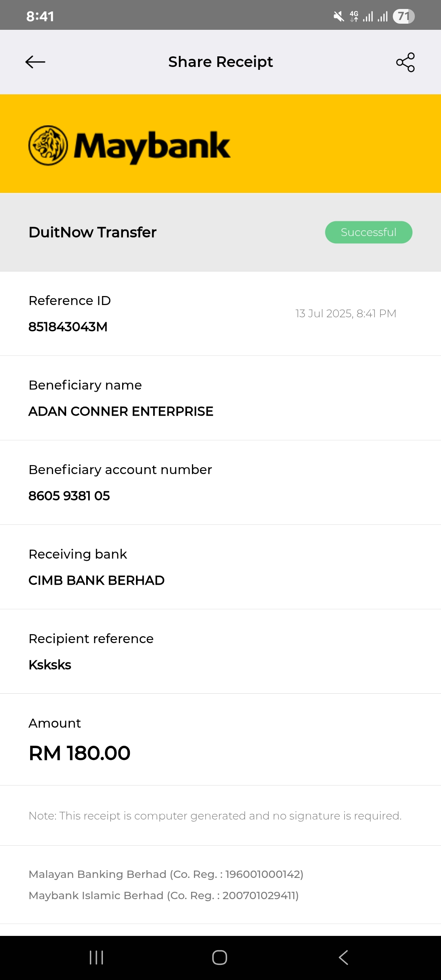Tap the clock time in status bar
441x980 pixels.
pyautogui.click(x=40, y=16)
